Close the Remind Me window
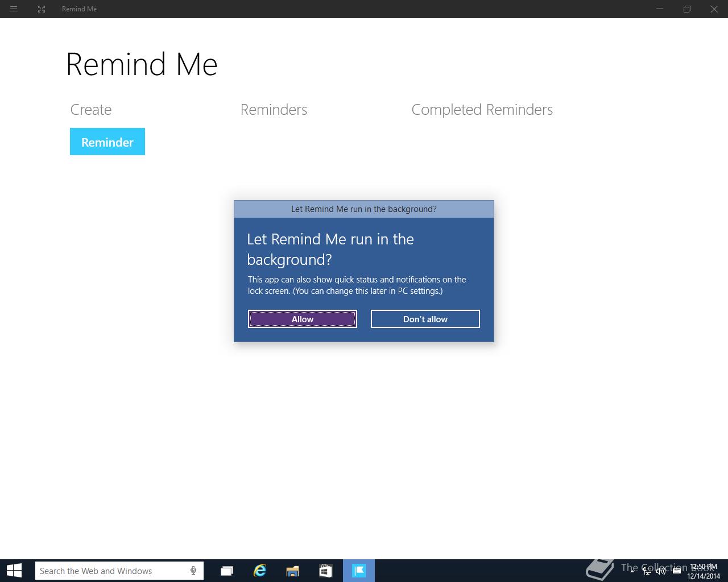This screenshot has width=728, height=582. (x=714, y=9)
